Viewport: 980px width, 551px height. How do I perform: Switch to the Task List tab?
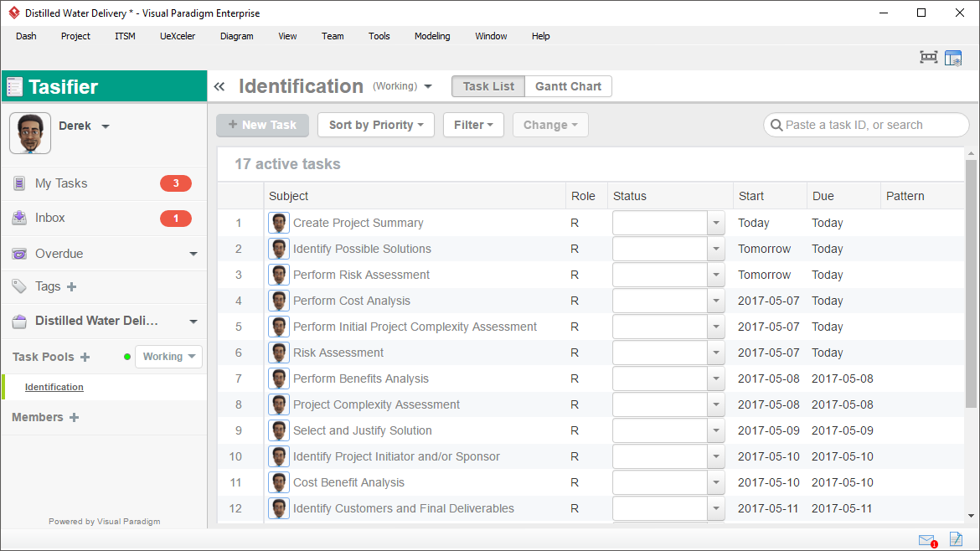tap(489, 87)
